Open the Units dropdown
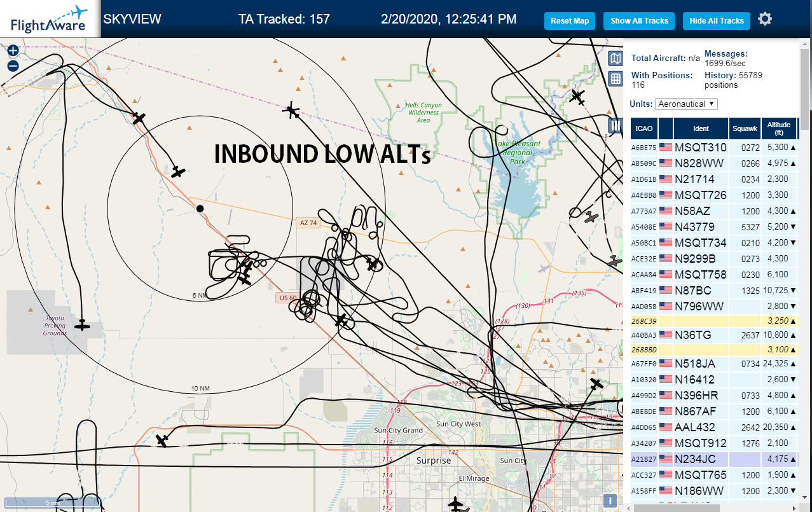812x512 pixels. [687, 104]
